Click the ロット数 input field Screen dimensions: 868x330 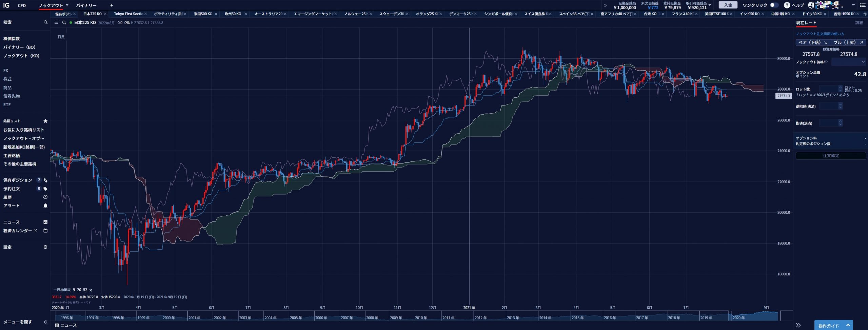click(828, 89)
